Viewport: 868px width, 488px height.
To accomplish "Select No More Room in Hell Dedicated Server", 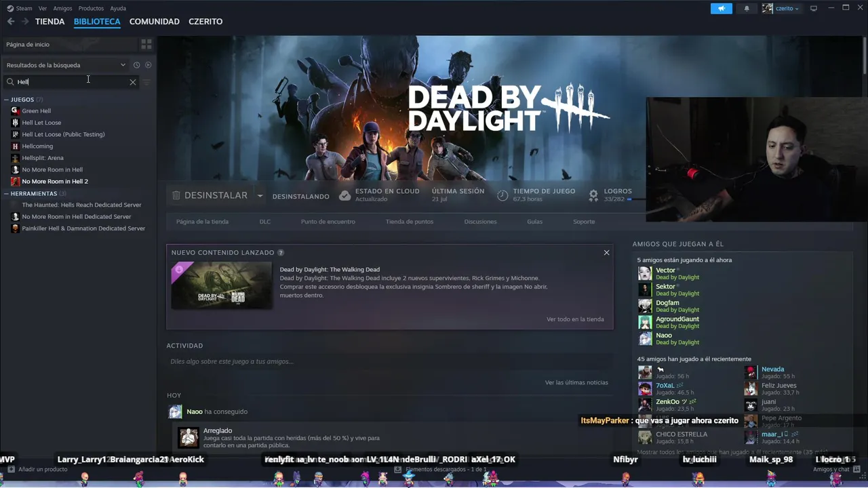I will pos(77,216).
